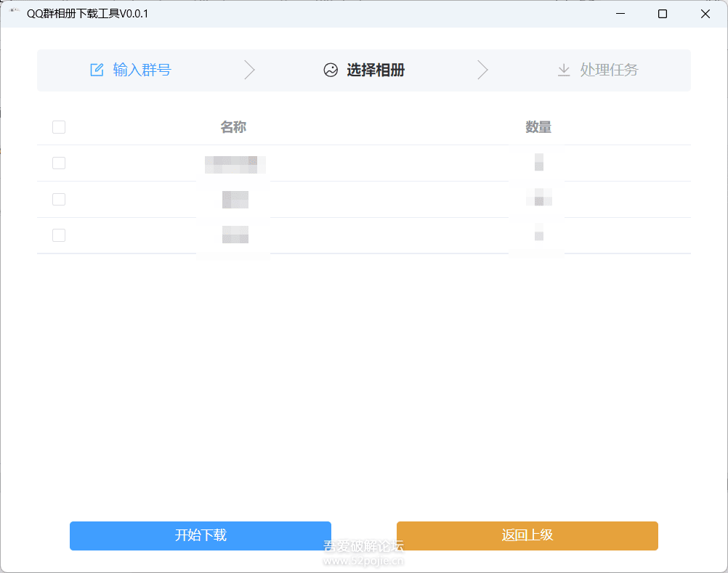Check the second album's checkbox

(x=58, y=199)
